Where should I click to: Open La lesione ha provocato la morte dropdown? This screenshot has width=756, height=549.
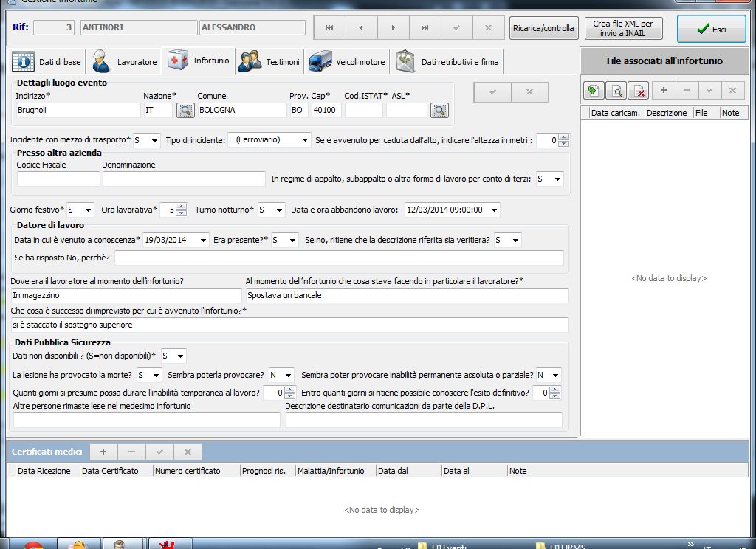click(156, 375)
